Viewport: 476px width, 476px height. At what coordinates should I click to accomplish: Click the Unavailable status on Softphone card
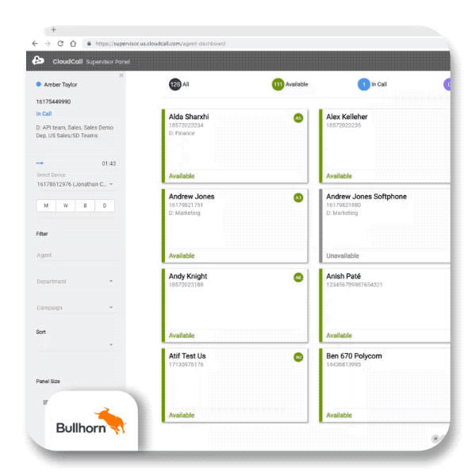(343, 256)
